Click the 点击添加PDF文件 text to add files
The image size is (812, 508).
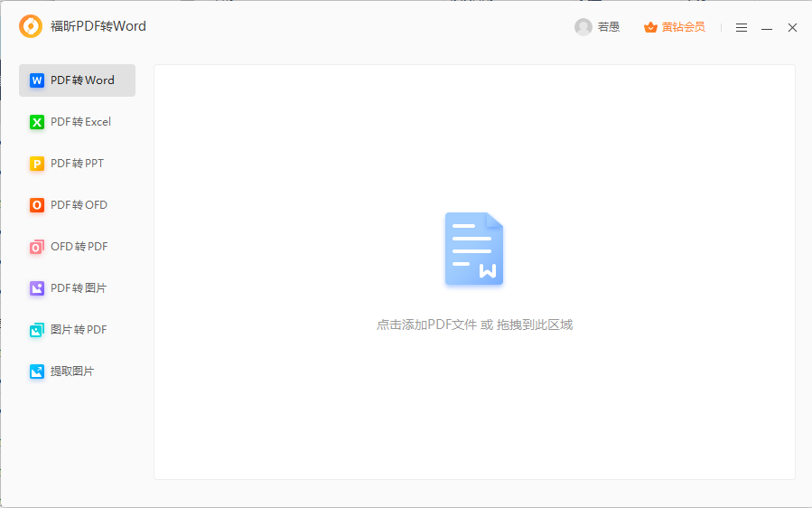[425, 325]
